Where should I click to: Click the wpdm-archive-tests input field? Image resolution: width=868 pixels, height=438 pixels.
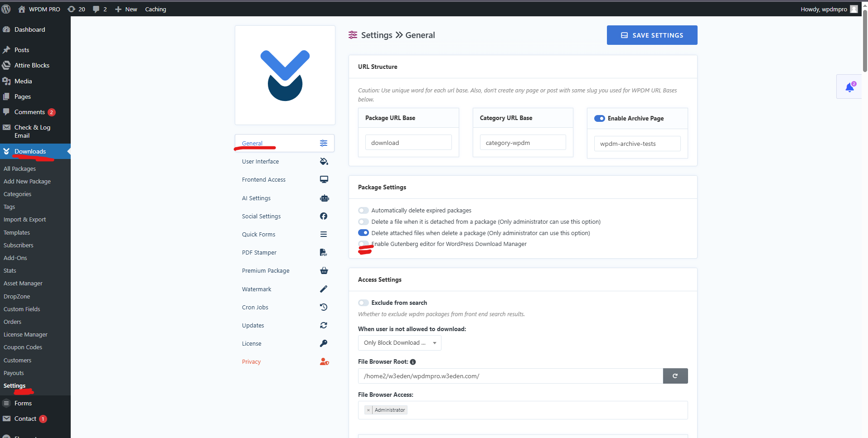(637, 144)
